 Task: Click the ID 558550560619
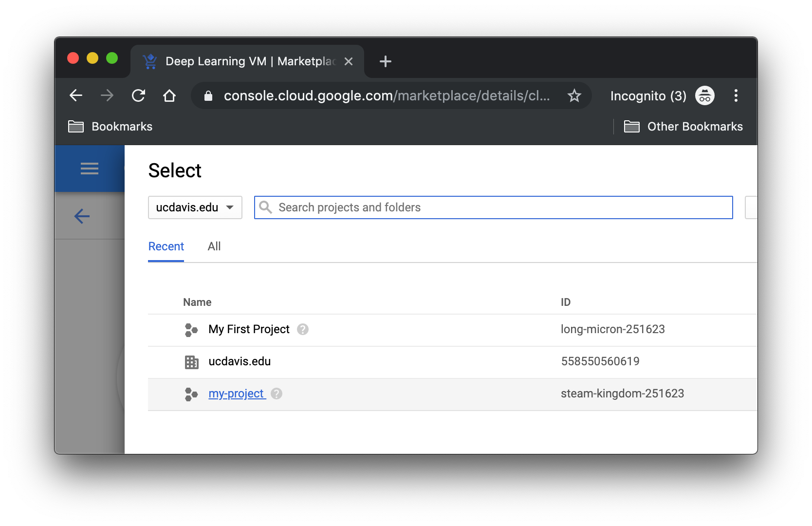click(x=600, y=361)
